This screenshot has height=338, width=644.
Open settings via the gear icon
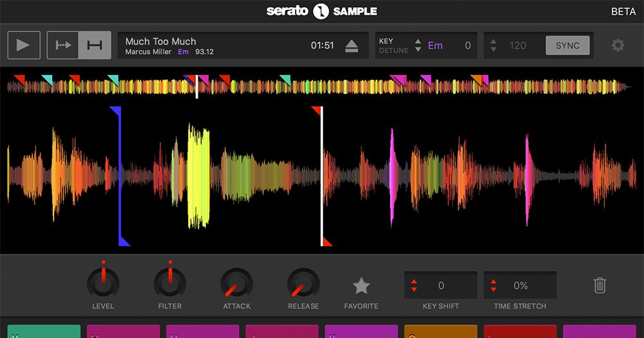tap(618, 45)
